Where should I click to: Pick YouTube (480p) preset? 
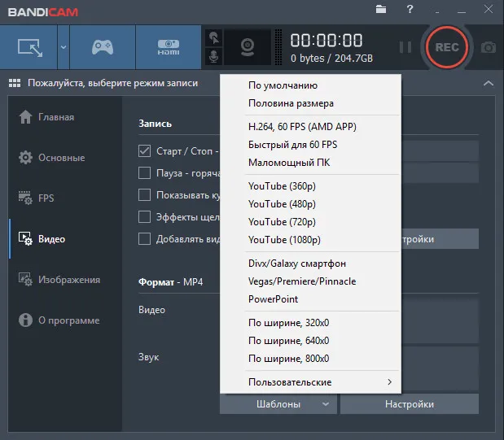click(310, 204)
